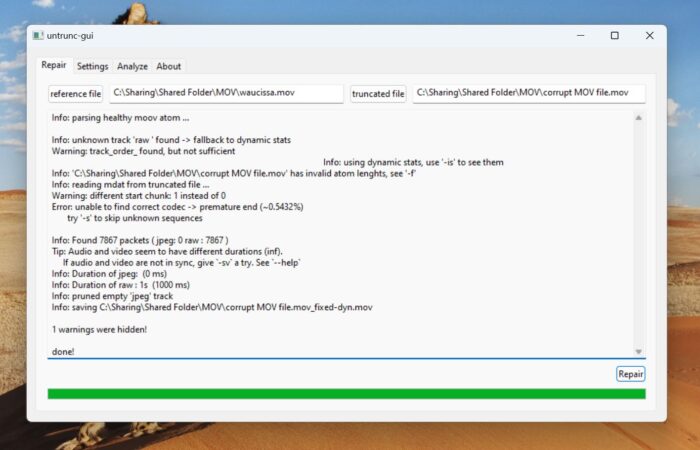700x450 pixels.
Task: Click the log scrollbar up arrow
Action: click(x=638, y=118)
